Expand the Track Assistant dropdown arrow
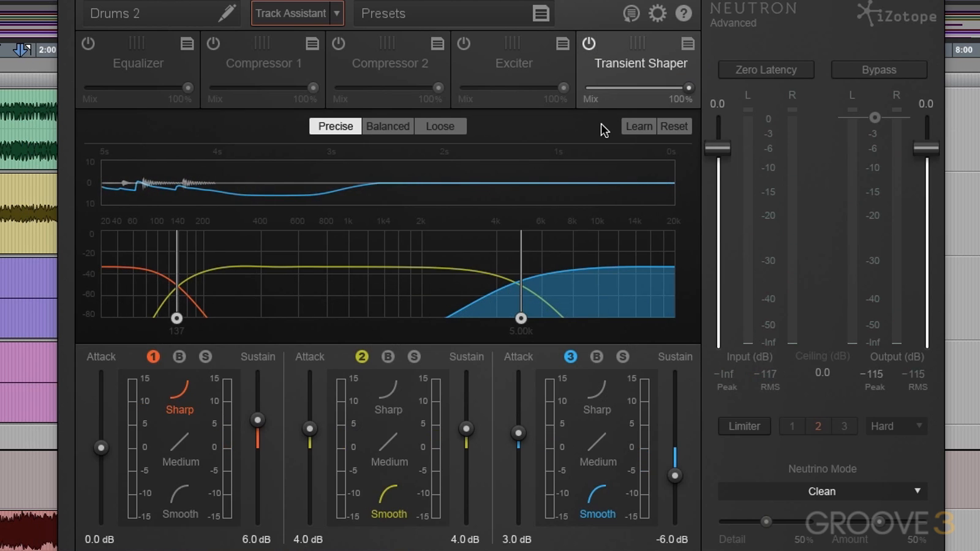 tap(336, 13)
